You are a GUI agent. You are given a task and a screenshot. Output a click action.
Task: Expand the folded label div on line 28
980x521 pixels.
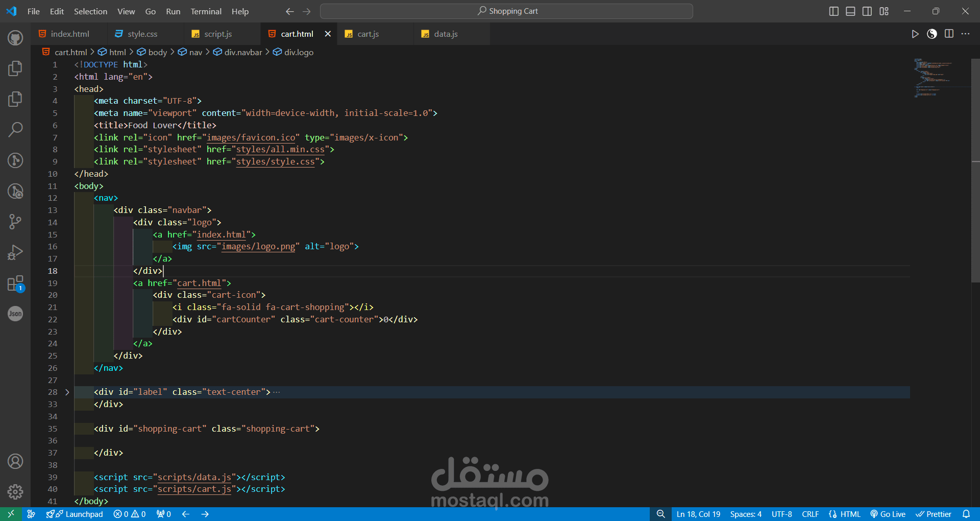coord(67,392)
